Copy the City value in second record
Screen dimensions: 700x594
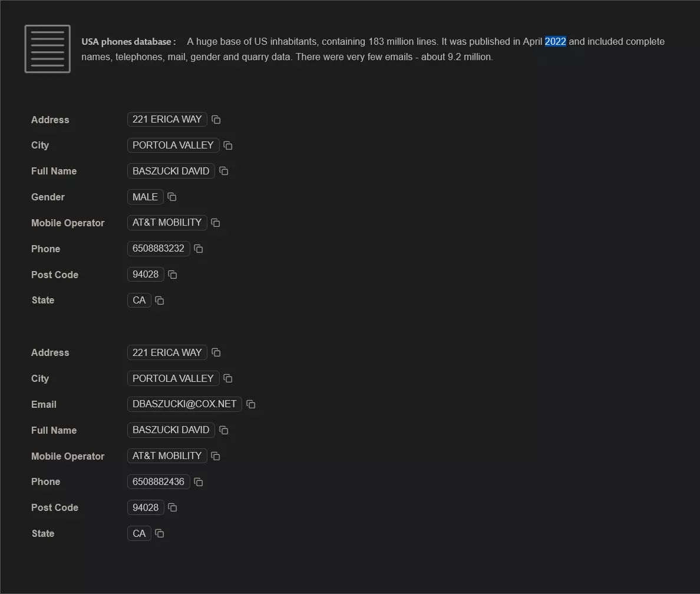pyautogui.click(x=227, y=379)
